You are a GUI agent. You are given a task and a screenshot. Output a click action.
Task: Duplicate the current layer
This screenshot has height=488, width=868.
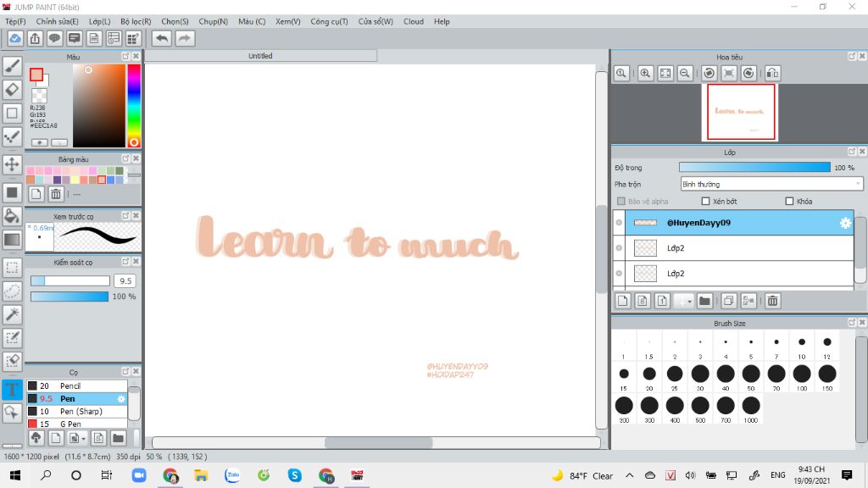tap(728, 301)
